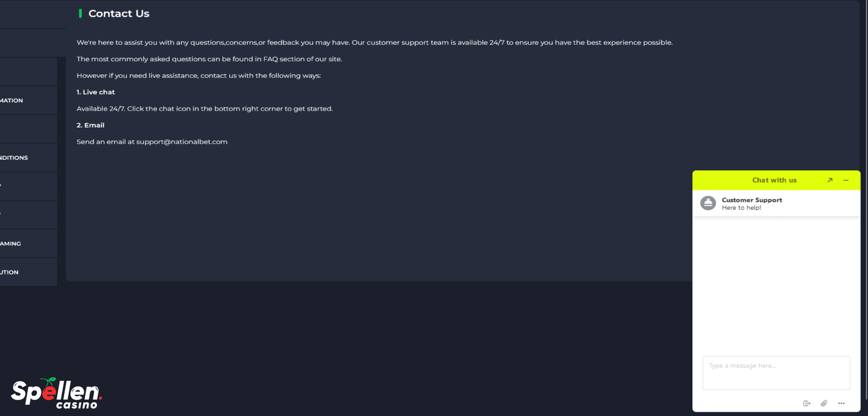The height and width of the screenshot is (416, 868).
Task: Click the Contact Us page title
Action: coord(119,14)
